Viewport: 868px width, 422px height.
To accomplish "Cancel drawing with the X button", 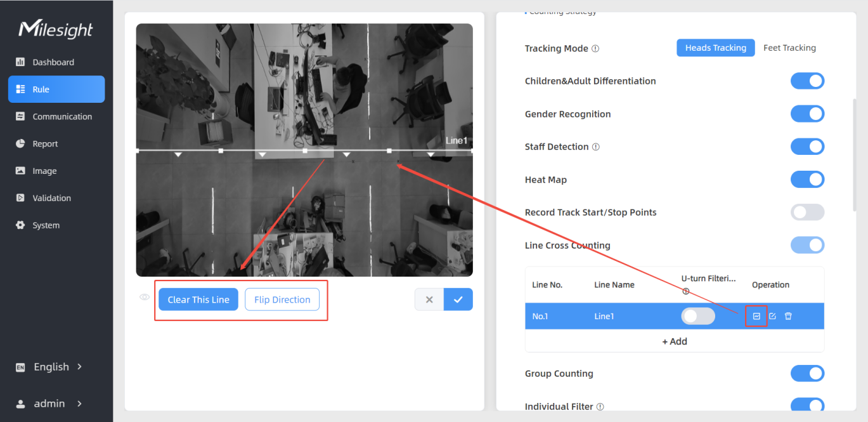I will [x=429, y=300].
